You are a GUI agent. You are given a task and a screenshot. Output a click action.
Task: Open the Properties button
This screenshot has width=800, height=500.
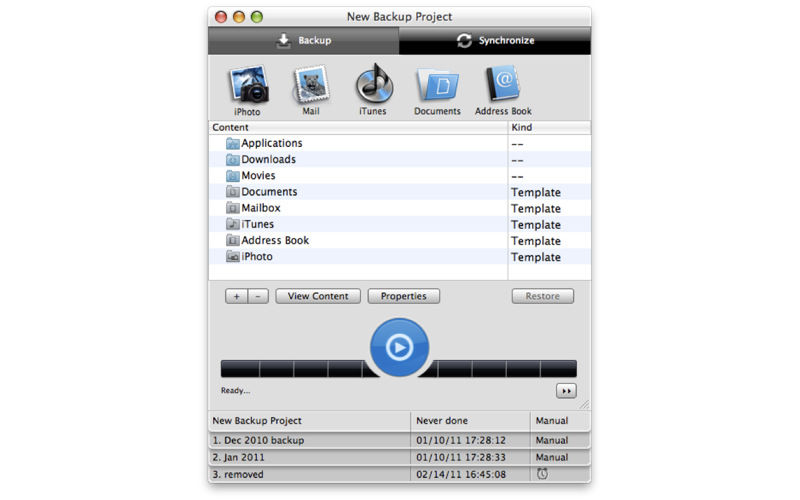(404, 296)
